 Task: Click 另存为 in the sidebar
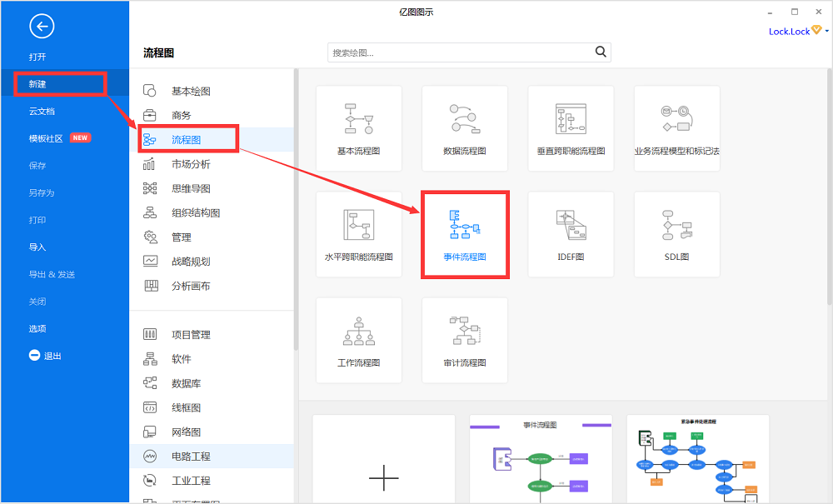(x=42, y=192)
